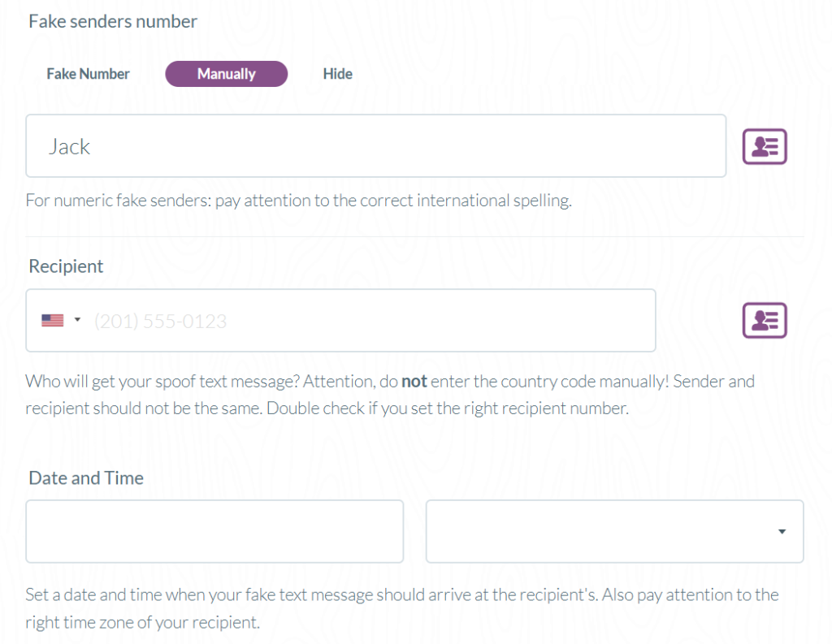
Task: Open the date input box
Action: 214,531
